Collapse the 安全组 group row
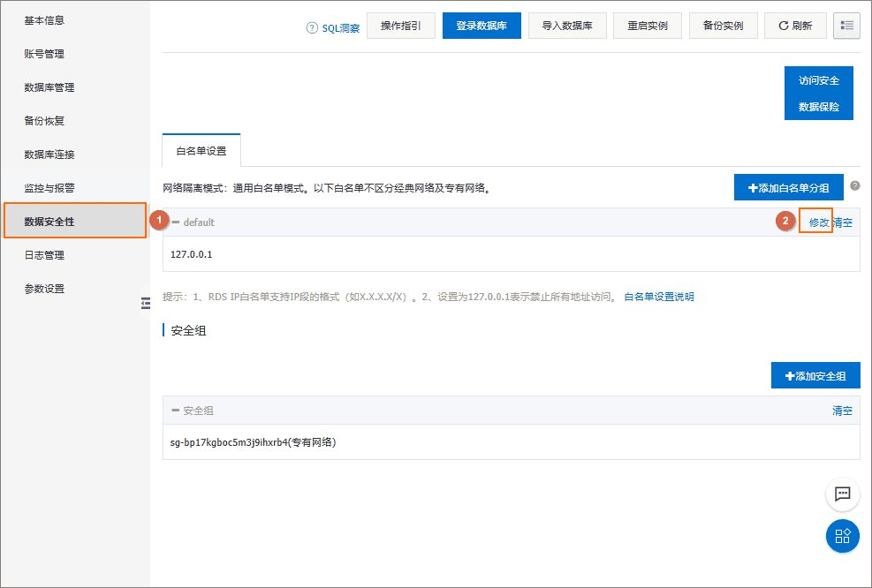The height and width of the screenshot is (588, 872). [176, 411]
